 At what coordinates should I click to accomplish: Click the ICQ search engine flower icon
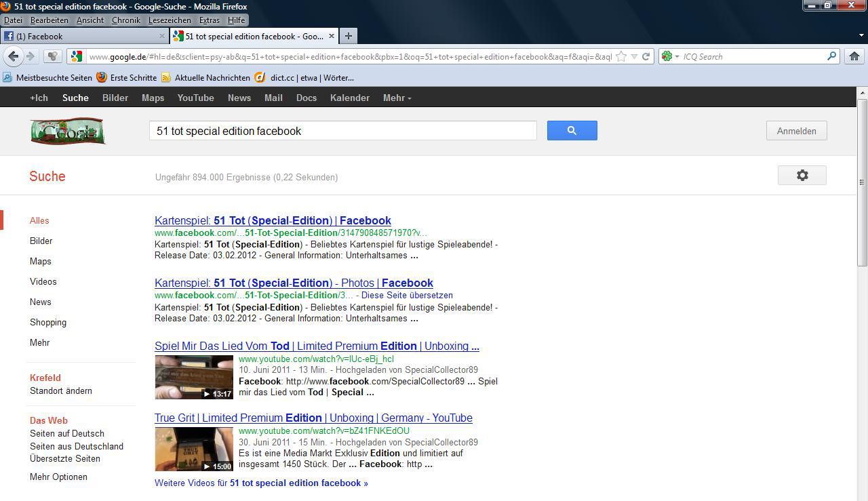pos(667,56)
